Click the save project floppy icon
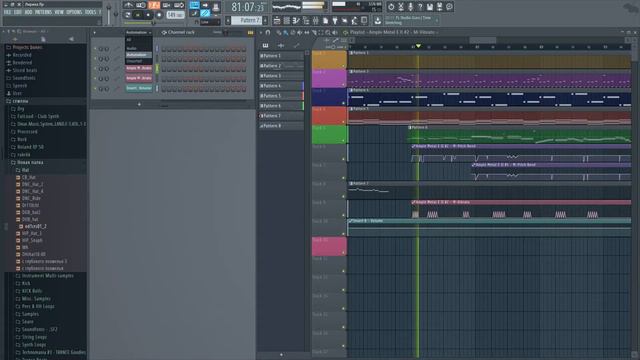 pyautogui.click(x=430, y=7)
